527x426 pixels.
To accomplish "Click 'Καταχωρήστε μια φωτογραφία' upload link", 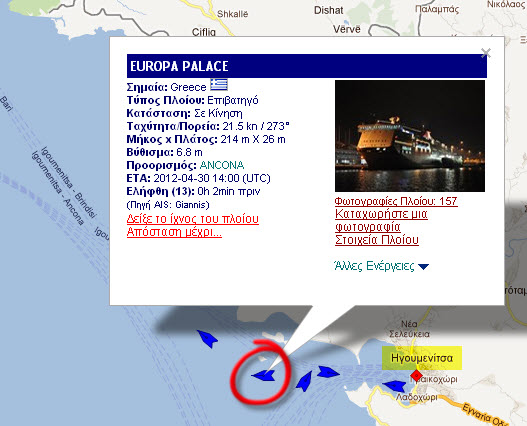I will [x=381, y=220].
